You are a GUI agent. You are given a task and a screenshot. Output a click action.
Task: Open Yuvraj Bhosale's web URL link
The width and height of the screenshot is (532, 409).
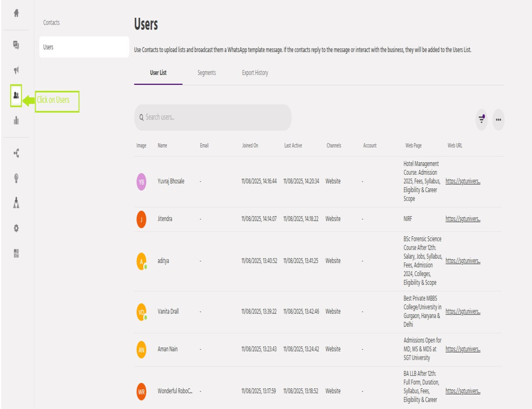463,182
